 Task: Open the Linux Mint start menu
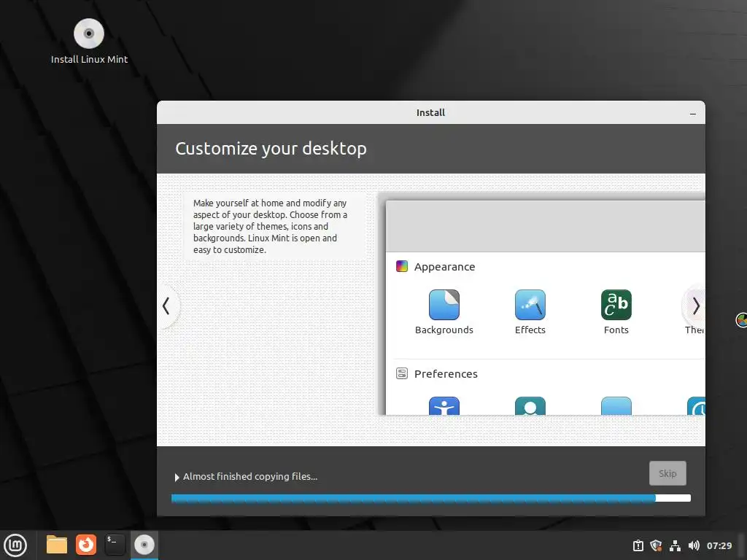click(x=15, y=545)
